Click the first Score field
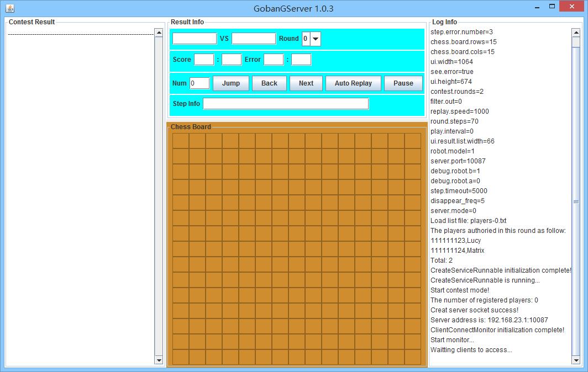This screenshot has width=588, height=372. point(204,60)
